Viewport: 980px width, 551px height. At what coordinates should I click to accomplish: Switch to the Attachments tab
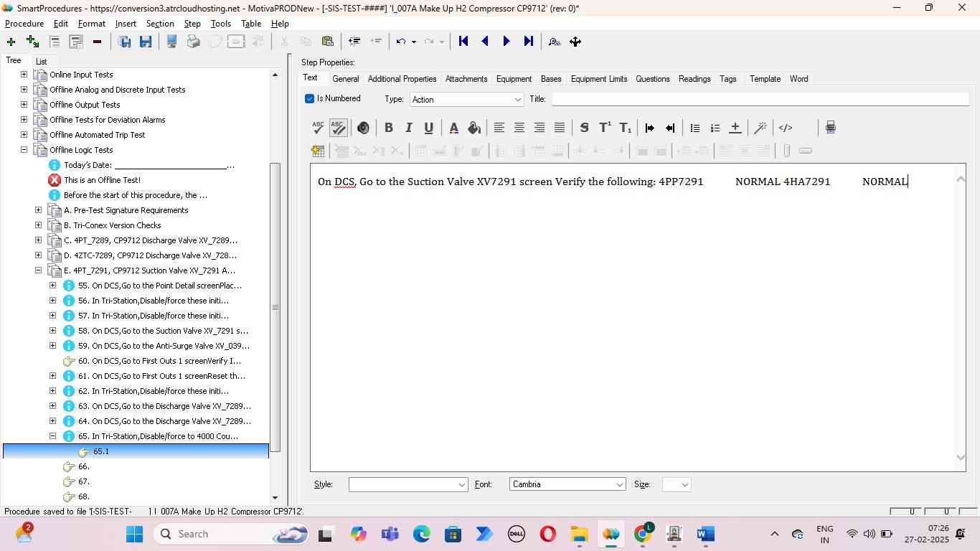point(466,79)
